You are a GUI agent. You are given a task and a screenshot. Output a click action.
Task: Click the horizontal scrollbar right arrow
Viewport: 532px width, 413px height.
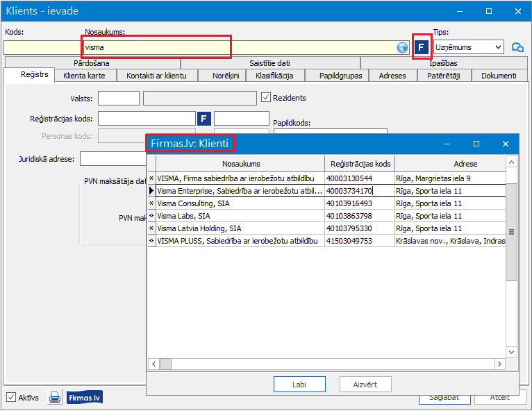pos(499,364)
